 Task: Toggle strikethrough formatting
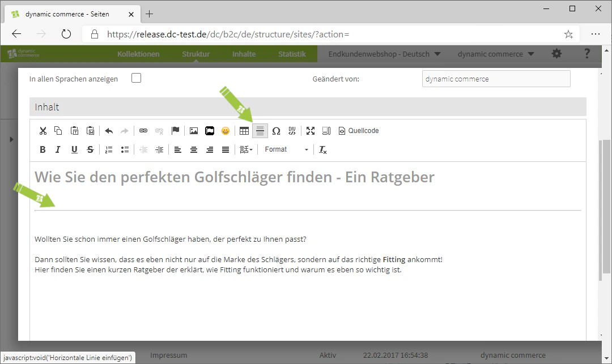click(90, 149)
